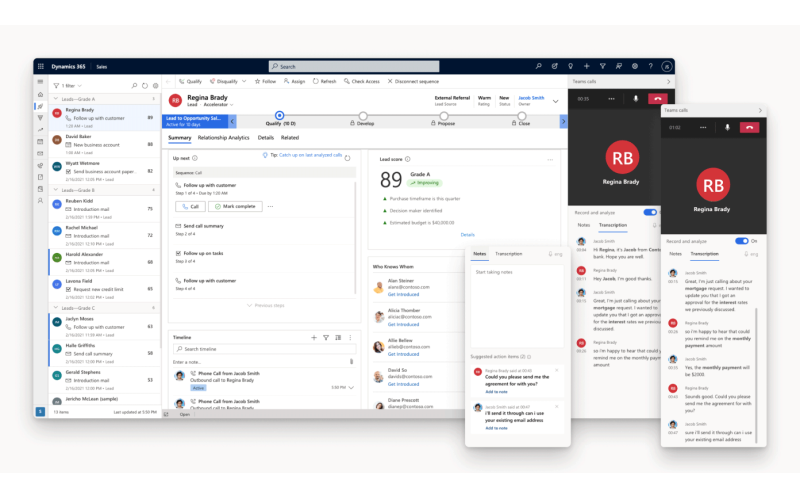End the front Teams call at 01:02
This screenshot has height=500, width=800.
coord(749,128)
